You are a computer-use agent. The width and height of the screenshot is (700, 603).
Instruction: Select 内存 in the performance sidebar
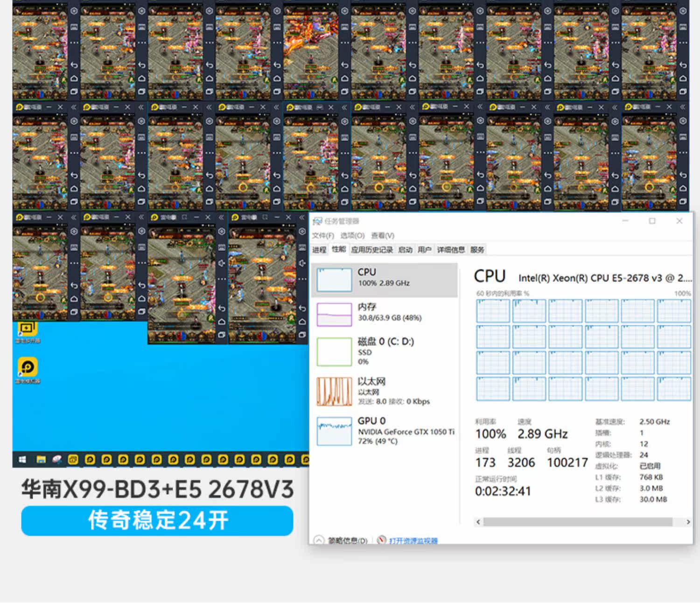point(385,314)
